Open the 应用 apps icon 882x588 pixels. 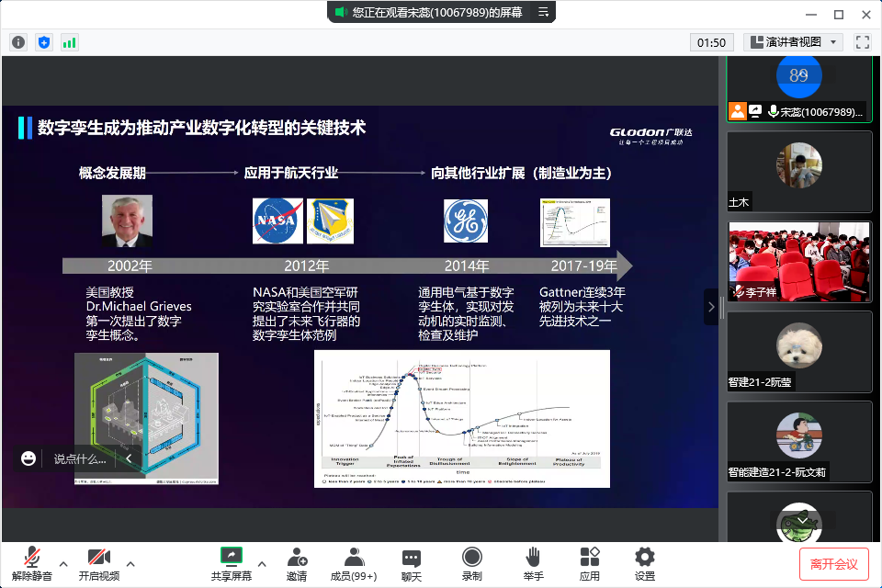(x=589, y=563)
